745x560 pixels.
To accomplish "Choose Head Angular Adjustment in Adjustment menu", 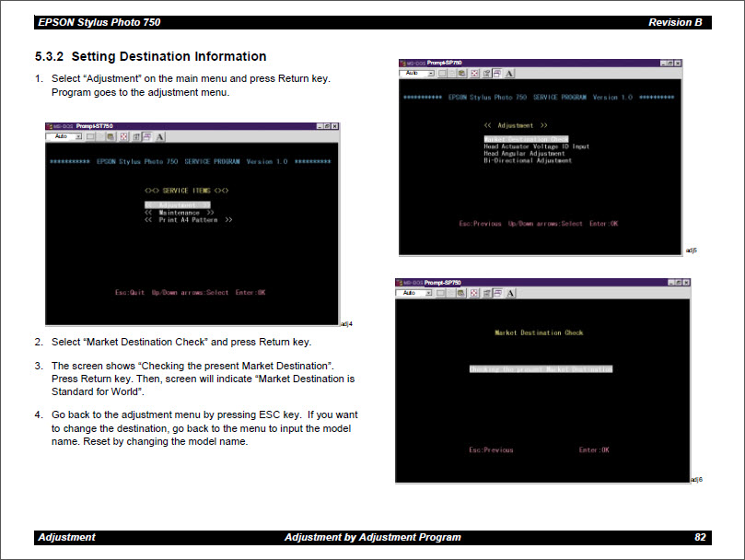I will click(x=529, y=153).
